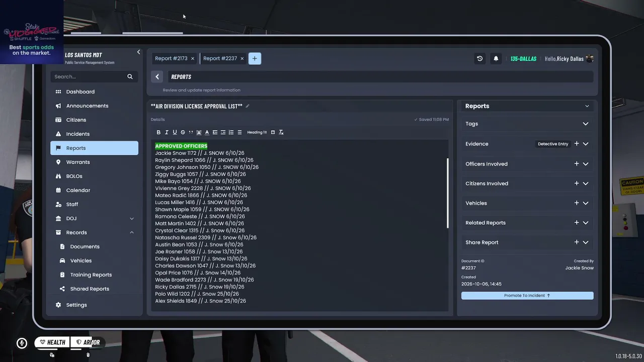Add an officer to Officers Involved
Image resolution: width=644 pixels, height=362 pixels.
pos(577,164)
